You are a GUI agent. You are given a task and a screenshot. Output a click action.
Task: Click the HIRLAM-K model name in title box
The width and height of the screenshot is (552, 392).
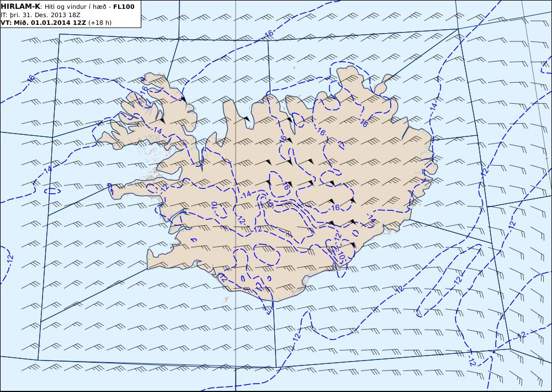pos(21,6)
